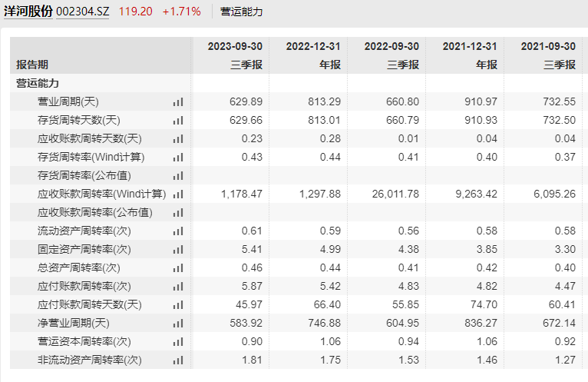Image resolution: width=588 pixels, height=382 pixels.
Task: Open chart icon for 总资产周转率(次) row
Action: pos(178,267)
